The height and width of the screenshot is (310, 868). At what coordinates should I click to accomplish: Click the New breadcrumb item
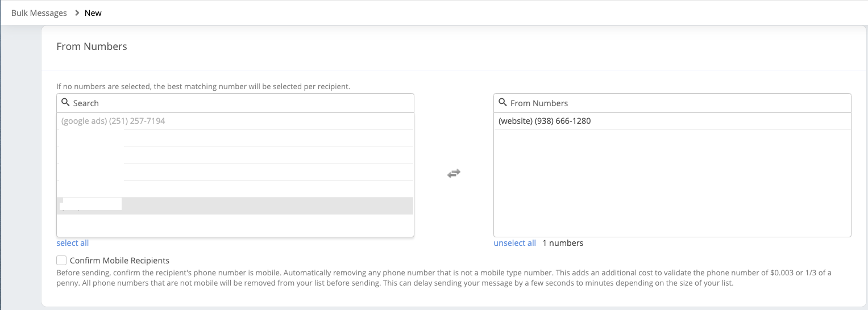click(93, 12)
